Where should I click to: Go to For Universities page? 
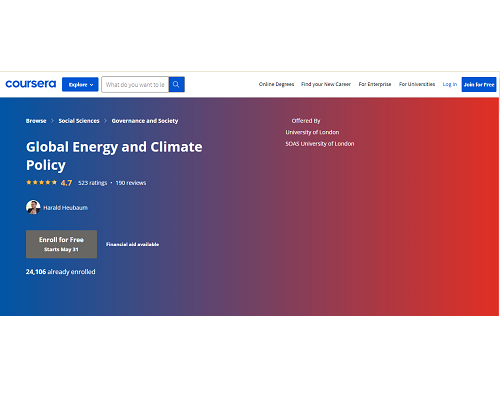click(x=417, y=84)
